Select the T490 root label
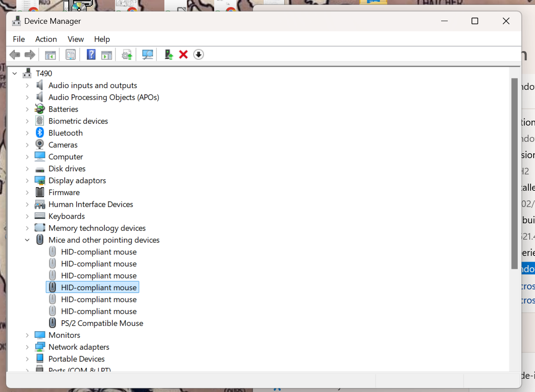This screenshot has height=392, width=535. pyautogui.click(x=44, y=73)
